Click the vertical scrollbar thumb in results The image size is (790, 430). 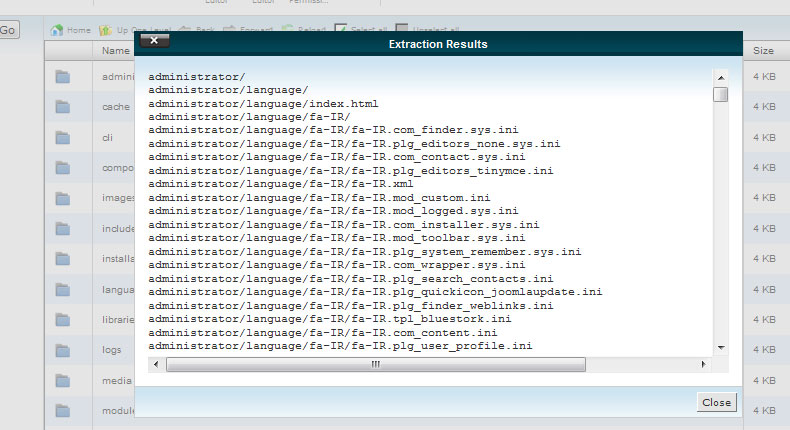[x=720, y=94]
